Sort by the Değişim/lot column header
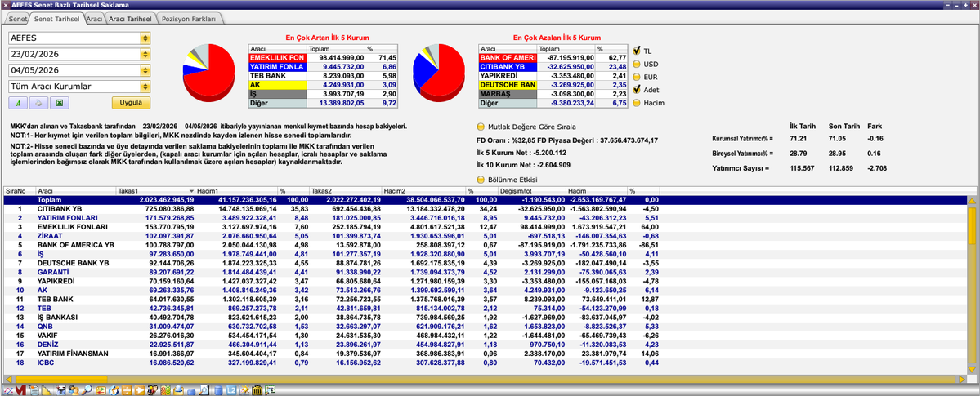This screenshot has height=396, width=980. coord(532,190)
